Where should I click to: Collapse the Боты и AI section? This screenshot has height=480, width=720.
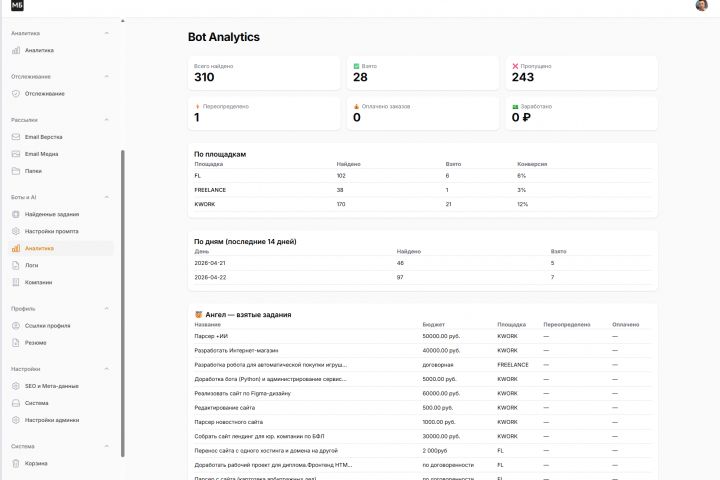click(107, 197)
